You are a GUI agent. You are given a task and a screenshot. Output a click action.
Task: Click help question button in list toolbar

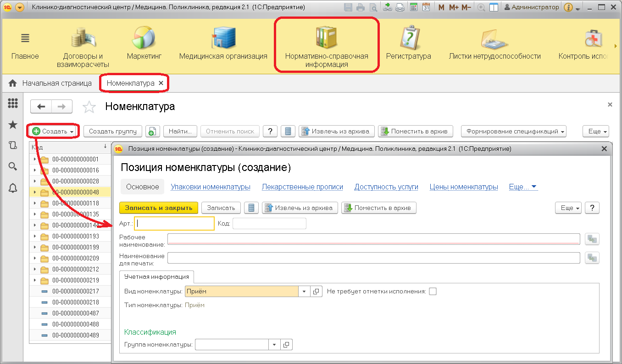click(270, 131)
